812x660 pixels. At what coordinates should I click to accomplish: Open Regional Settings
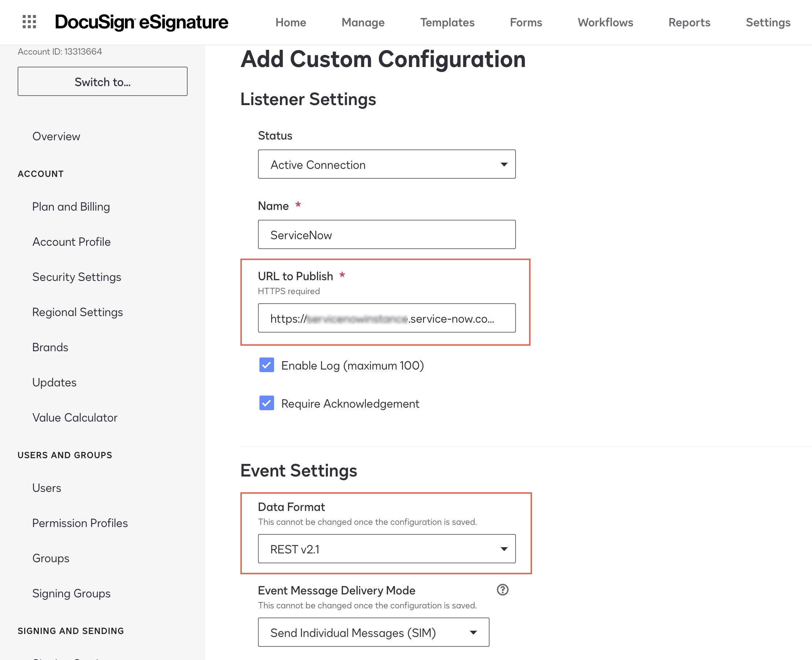coord(78,312)
